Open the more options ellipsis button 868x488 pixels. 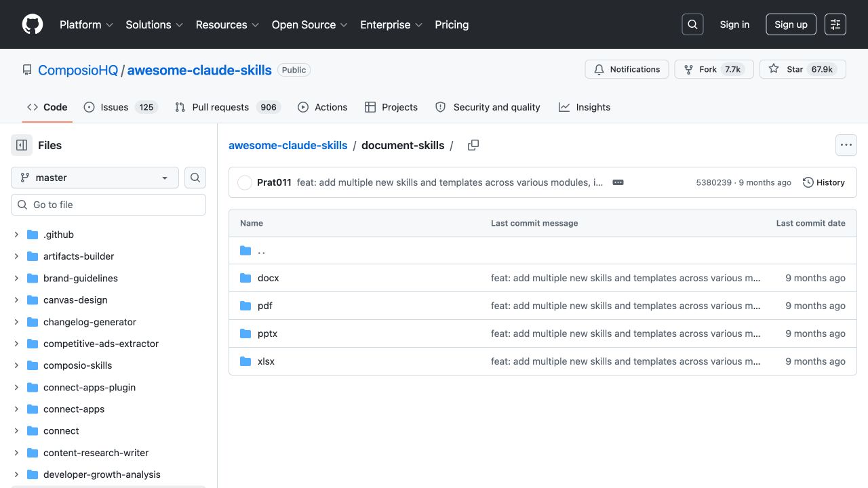pos(846,145)
